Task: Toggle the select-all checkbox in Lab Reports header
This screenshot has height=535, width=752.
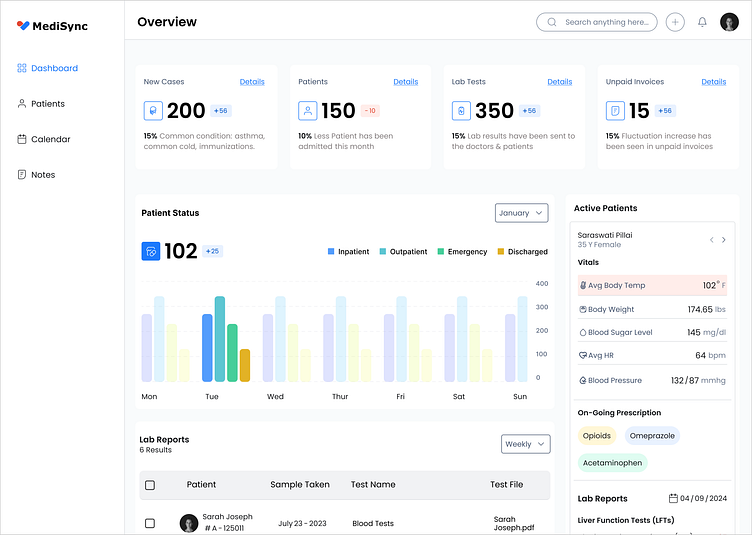Action: (x=150, y=485)
